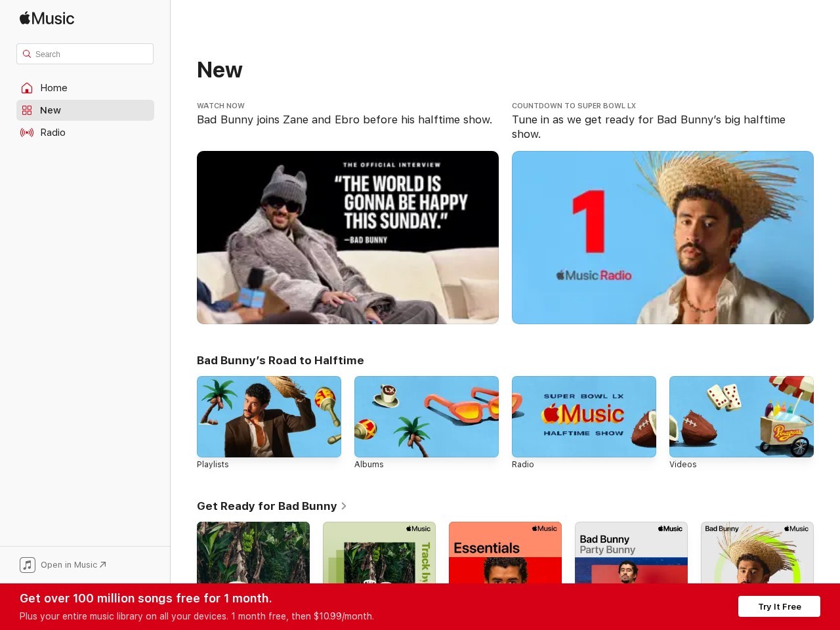Click the search input field
The height and width of the screenshot is (630, 840).
(x=85, y=54)
